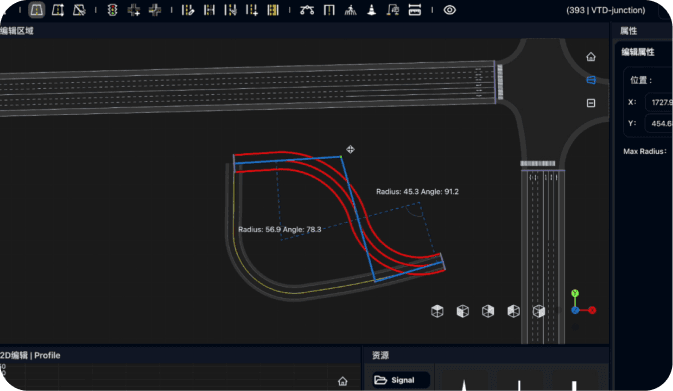Open the traffic light tool

coord(112,10)
